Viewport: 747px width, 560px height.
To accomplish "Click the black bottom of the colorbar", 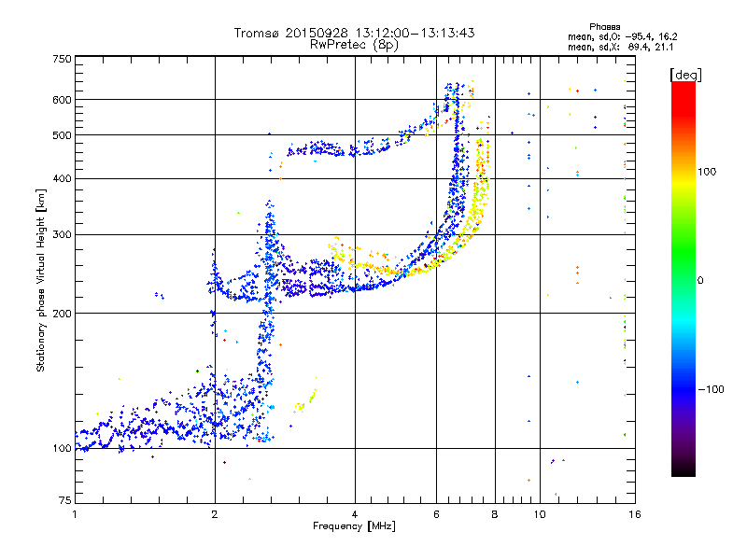I will pyautogui.click(x=684, y=471).
